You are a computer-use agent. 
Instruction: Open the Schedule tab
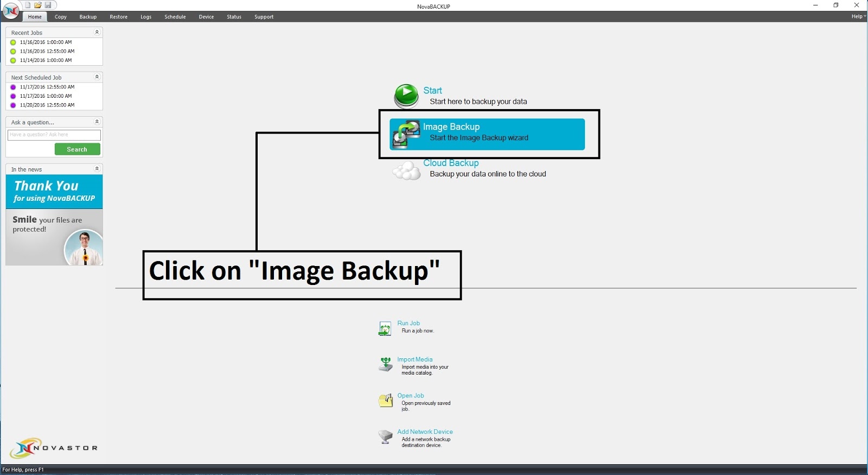point(175,17)
